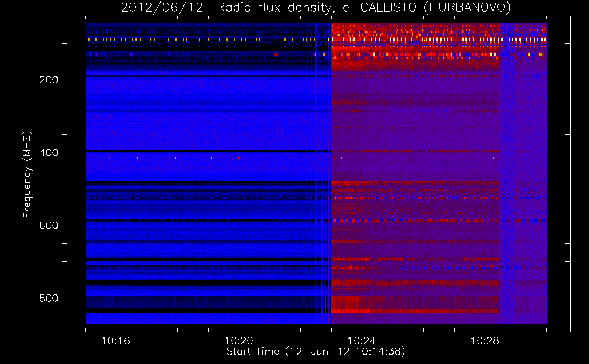Click the plot title text e-CALLISTO (HURBANOVO)
Image resolution: width=589 pixels, height=364 pixels.
427,7
